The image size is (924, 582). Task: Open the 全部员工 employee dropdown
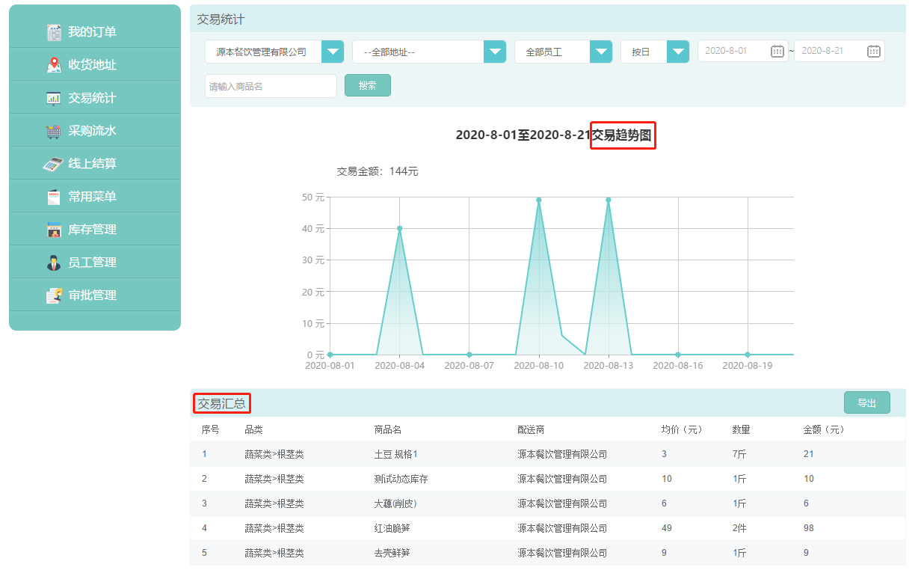(601, 51)
